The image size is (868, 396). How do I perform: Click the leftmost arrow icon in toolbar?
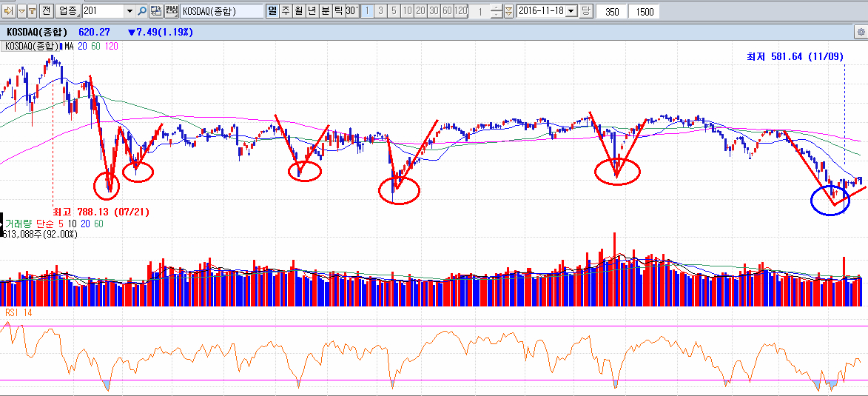9,11
